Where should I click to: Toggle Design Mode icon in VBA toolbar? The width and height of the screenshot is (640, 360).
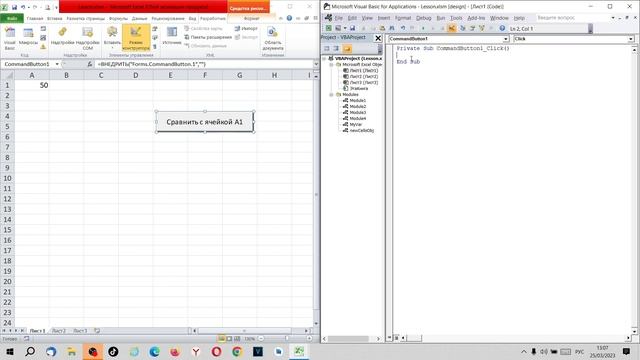(452, 28)
